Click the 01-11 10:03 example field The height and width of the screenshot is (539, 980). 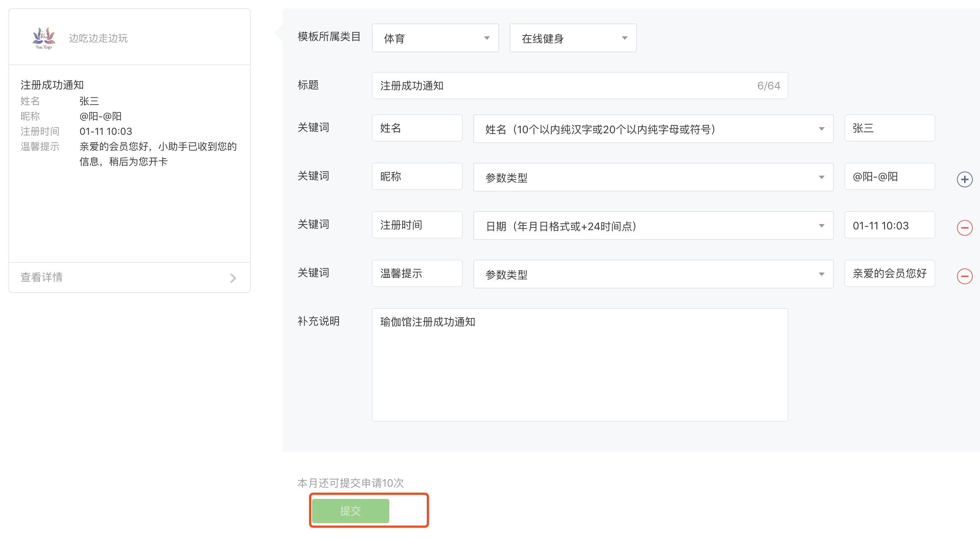(889, 225)
